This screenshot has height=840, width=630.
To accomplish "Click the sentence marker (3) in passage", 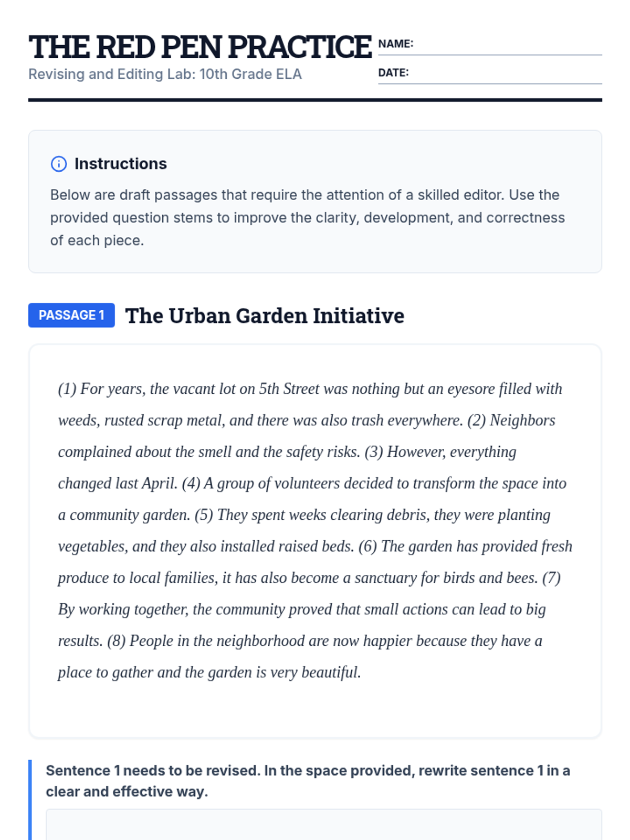I will pyautogui.click(x=373, y=452).
